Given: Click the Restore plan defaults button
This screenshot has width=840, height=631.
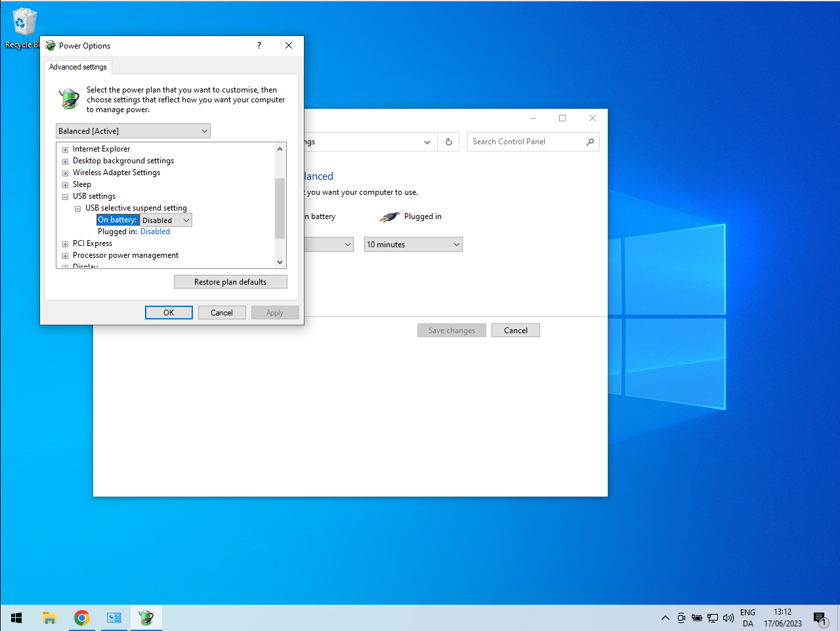Looking at the screenshot, I should (230, 282).
